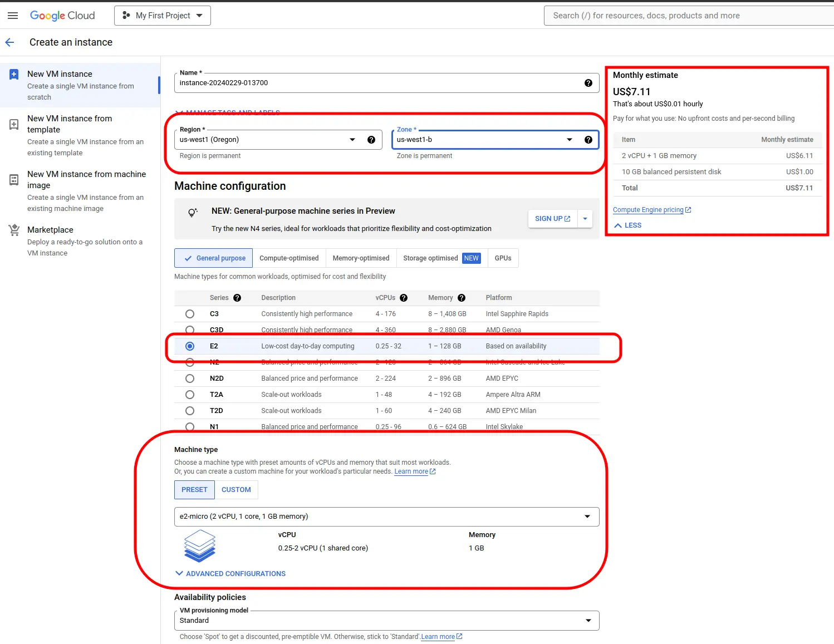Select the N2 series radio button
The image size is (834, 644).
click(x=190, y=362)
